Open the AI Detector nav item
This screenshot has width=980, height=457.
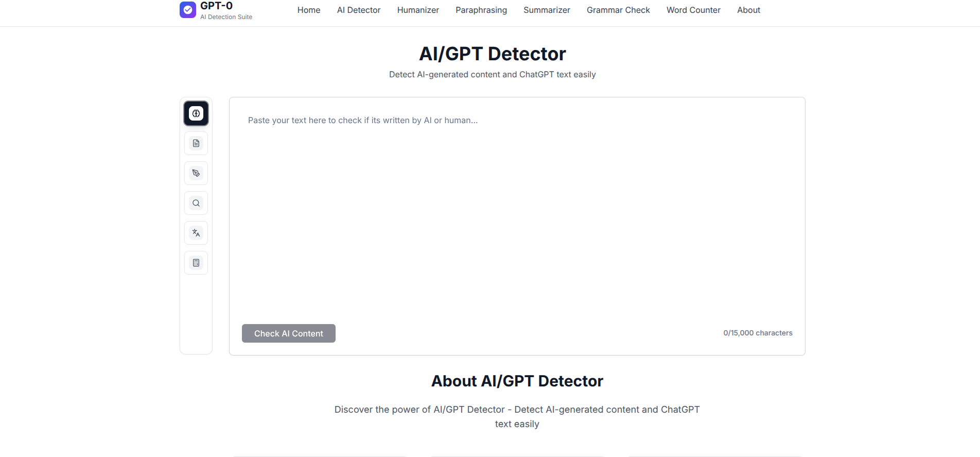pos(359,10)
